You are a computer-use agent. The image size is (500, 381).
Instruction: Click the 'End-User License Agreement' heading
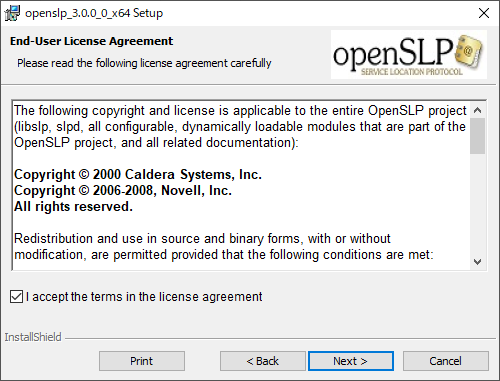point(91,41)
